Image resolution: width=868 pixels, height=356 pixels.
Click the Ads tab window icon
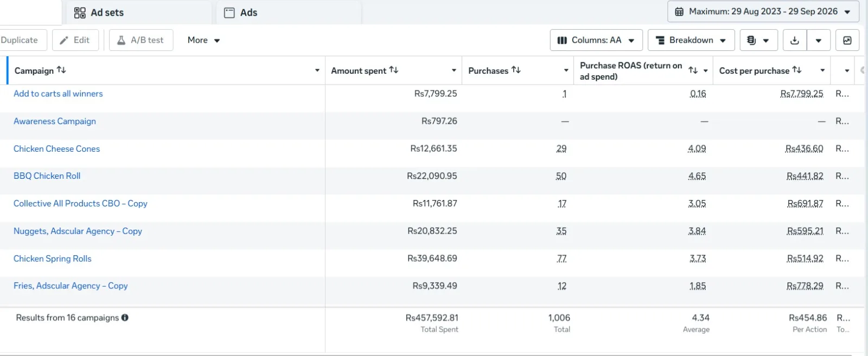229,12
